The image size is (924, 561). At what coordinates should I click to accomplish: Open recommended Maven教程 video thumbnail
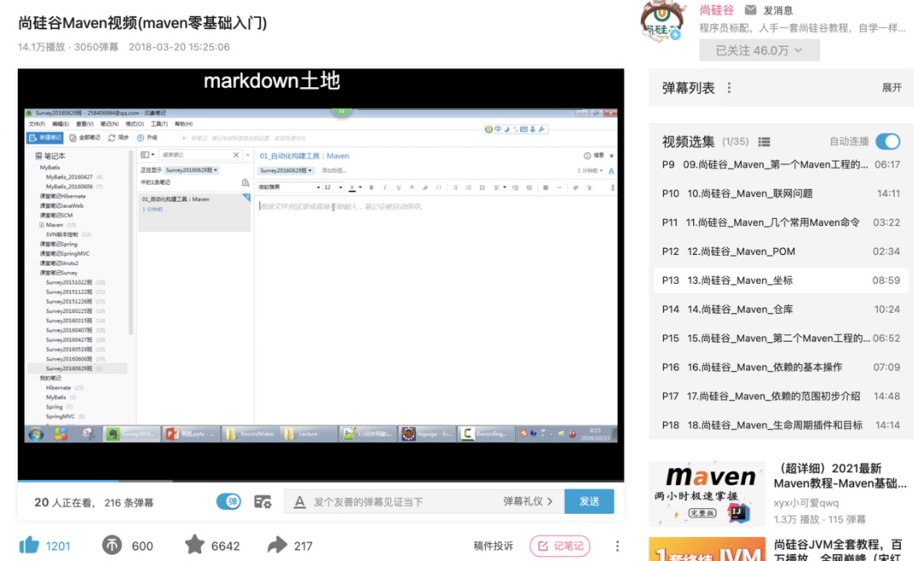[708, 493]
